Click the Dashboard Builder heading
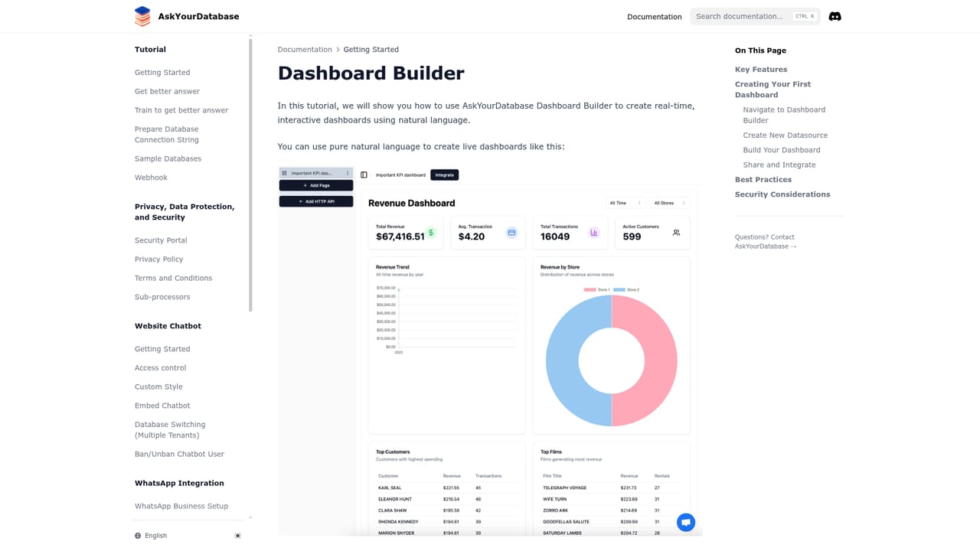Screen dimensions: 980x551 point(371,73)
